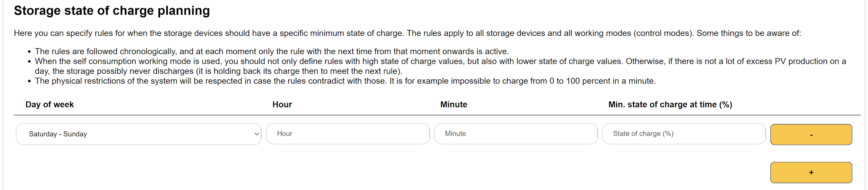Click the 'Some things to be aware of' text
This screenshot has height=190, width=868.
748,33
